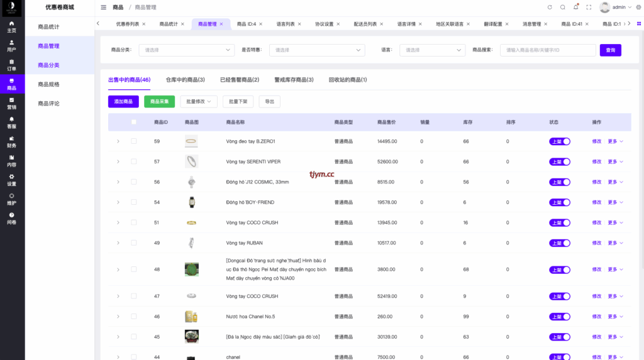Select all products via header checkbox
This screenshot has height=360, width=644.
[x=133, y=122]
